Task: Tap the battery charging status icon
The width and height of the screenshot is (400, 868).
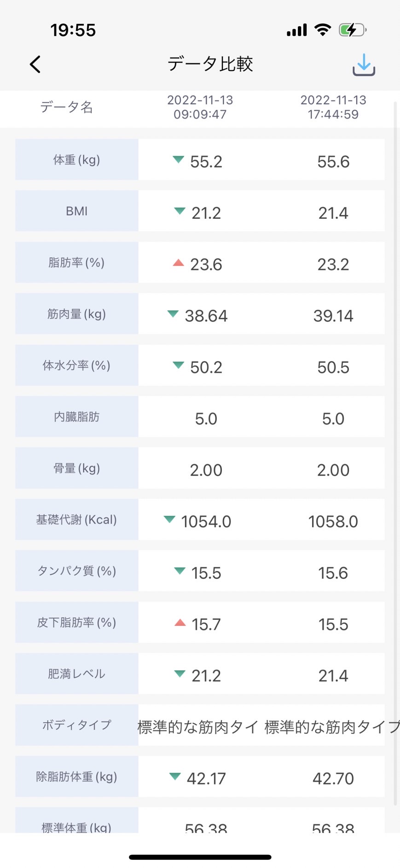Action: coord(353,30)
